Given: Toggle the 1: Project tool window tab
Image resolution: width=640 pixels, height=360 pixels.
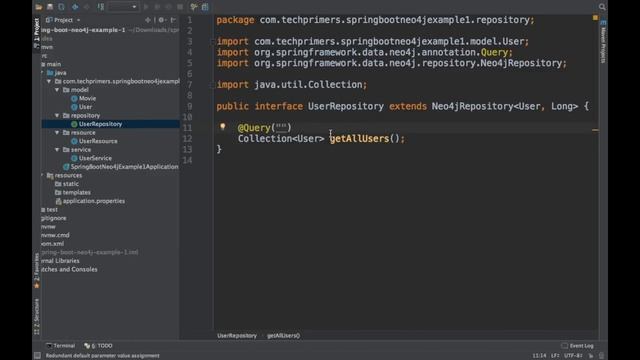Looking at the screenshot, I should pos(37,33).
